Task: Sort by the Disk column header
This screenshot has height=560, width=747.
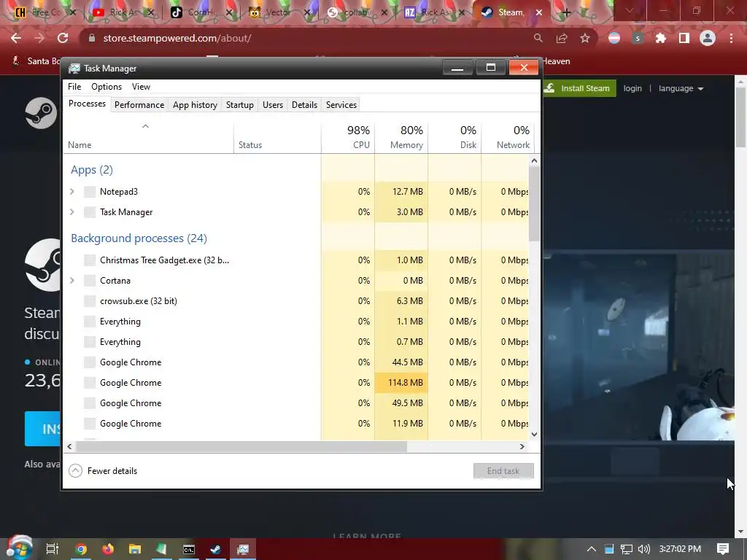Action: tap(454, 137)
